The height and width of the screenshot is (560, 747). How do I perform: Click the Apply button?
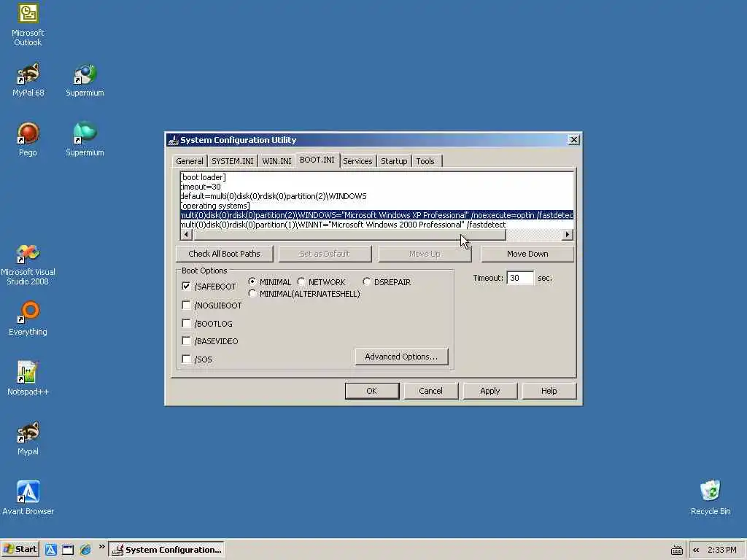(x=489, y=391)
